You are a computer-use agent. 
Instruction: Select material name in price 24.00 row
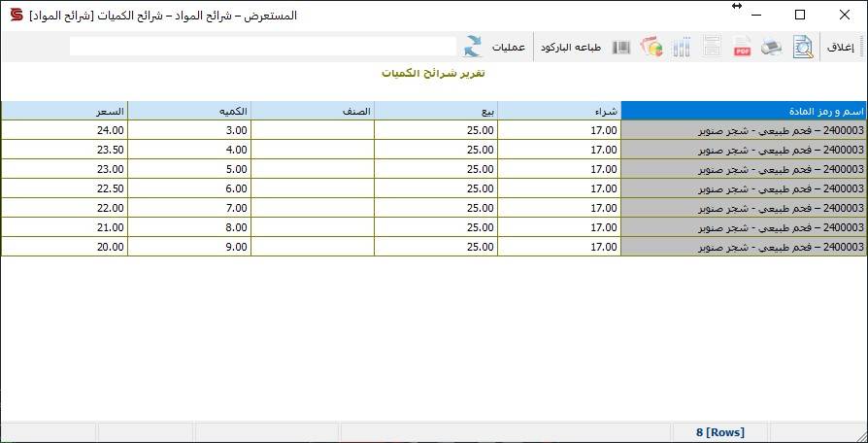pos(744,130)
